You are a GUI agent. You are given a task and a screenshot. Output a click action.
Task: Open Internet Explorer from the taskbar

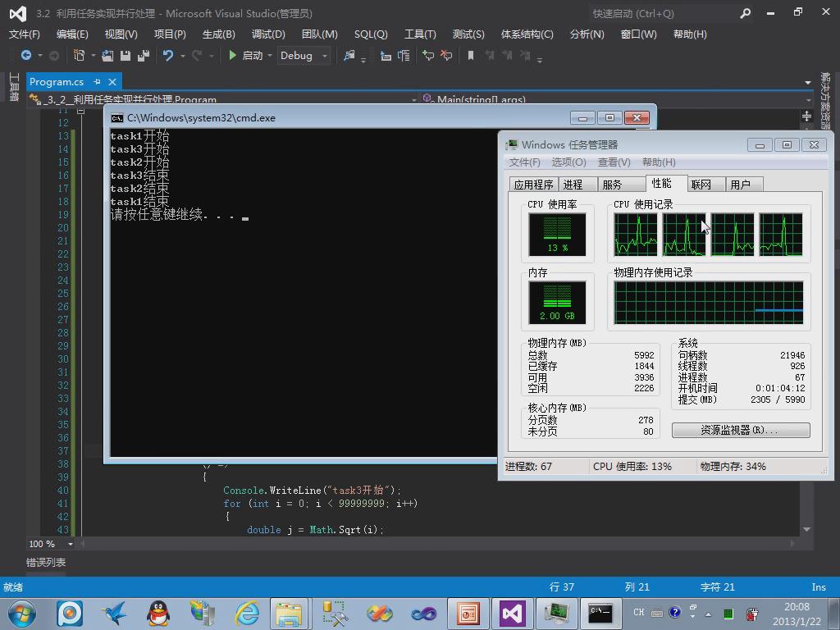247,614
